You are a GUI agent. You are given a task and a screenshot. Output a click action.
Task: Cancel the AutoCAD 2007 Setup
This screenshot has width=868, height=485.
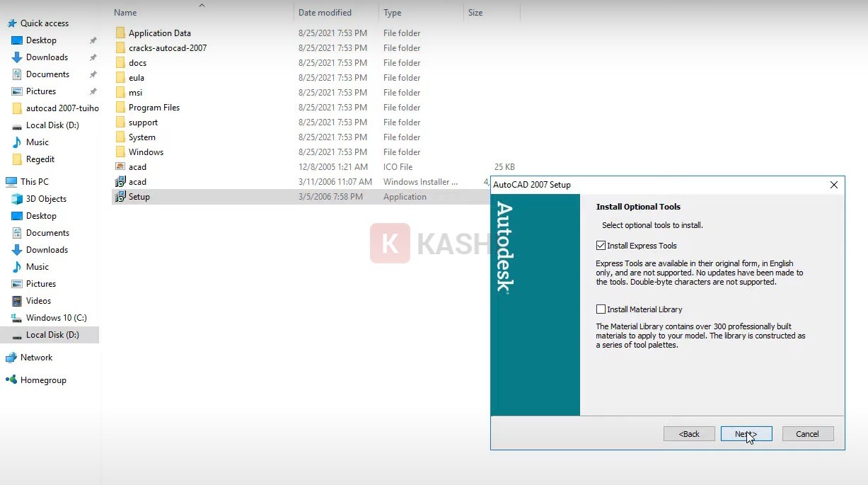pyautogui.click(x=808, y=434)
